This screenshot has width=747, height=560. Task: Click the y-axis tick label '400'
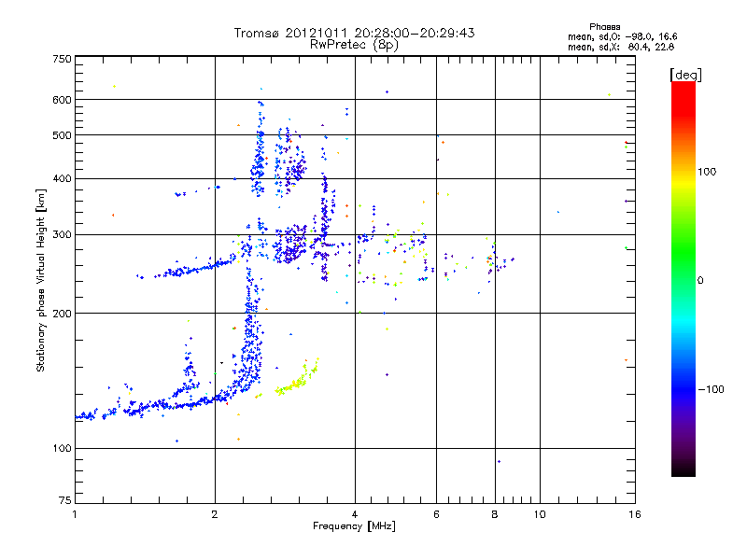(62, 179)
